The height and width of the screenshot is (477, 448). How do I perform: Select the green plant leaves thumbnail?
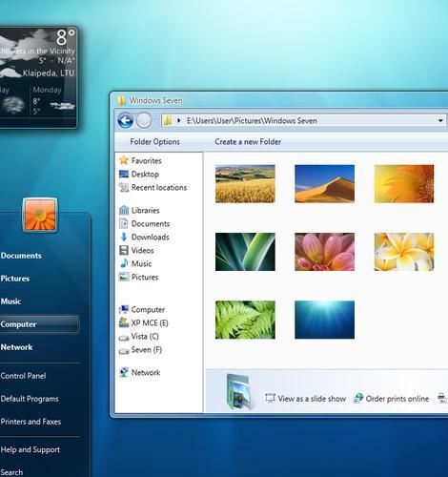pos(245,252)
